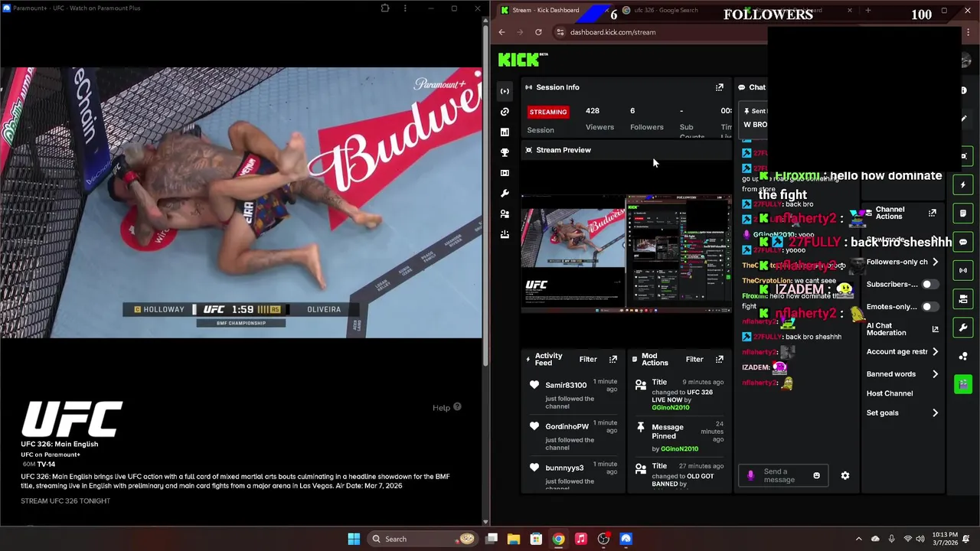The width and height of the screenshot is (980, 551).
Task: Click the wrench settings icon in left sidebar
Action: (505, 194)
